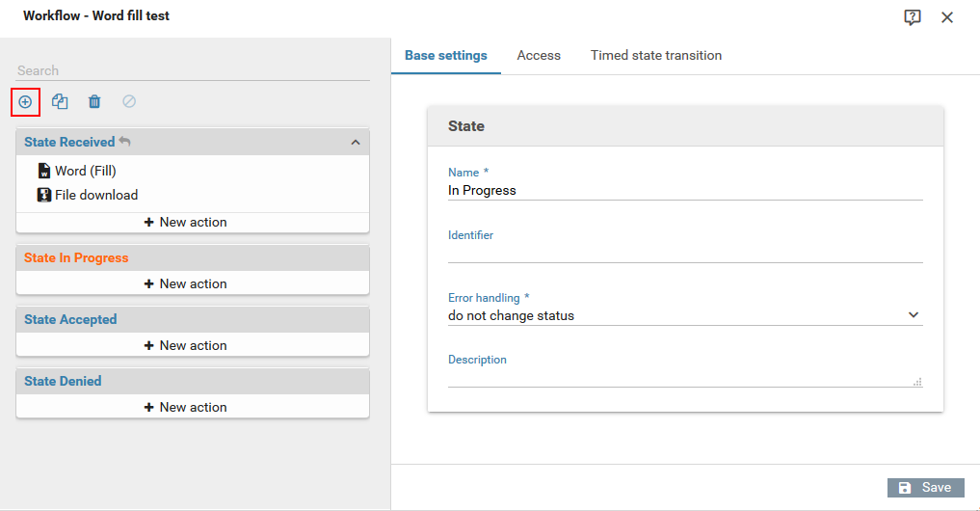This screenshot has height=511, width=980.
Task: Open the Error handling dropdown
Action: click(684, 315)
